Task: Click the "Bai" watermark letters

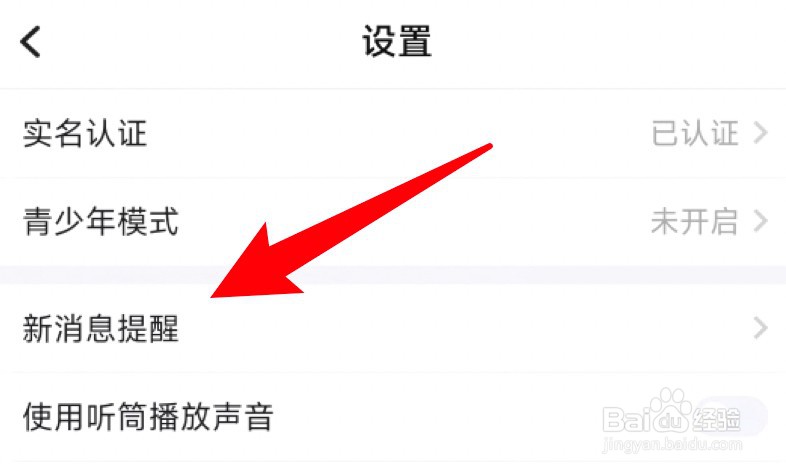Action: point(627,419)
